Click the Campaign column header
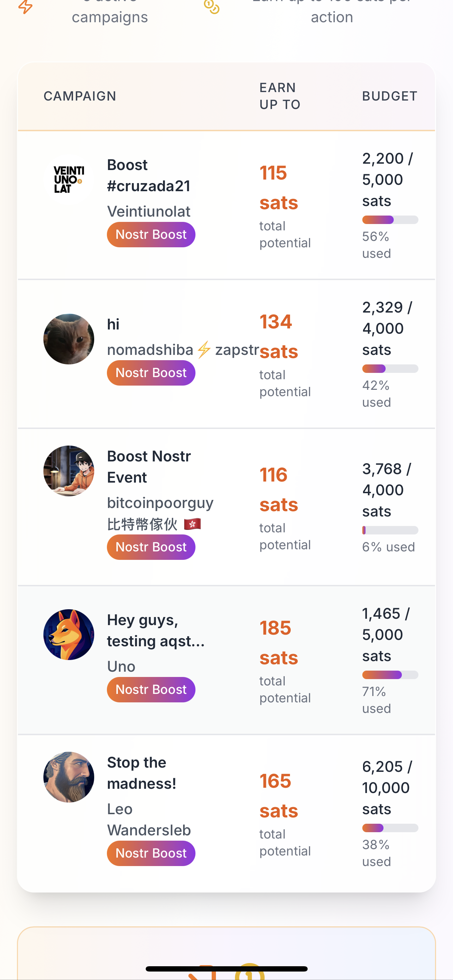The image size is (453, 980). [x=80, y=96]
